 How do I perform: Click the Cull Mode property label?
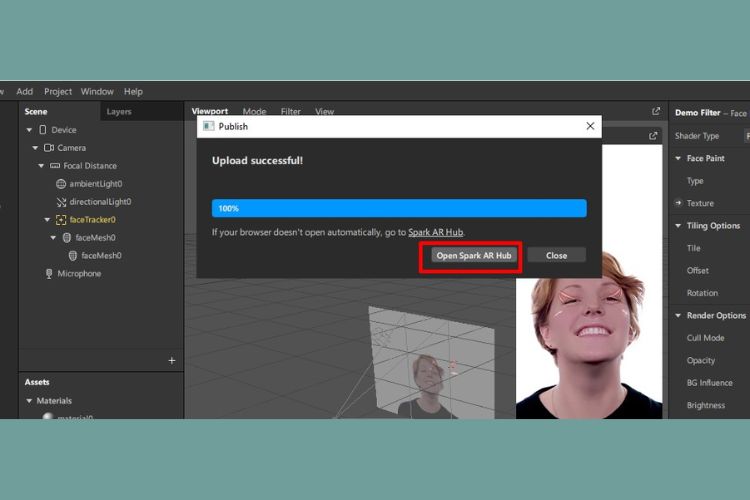click(x=705, y=338)
